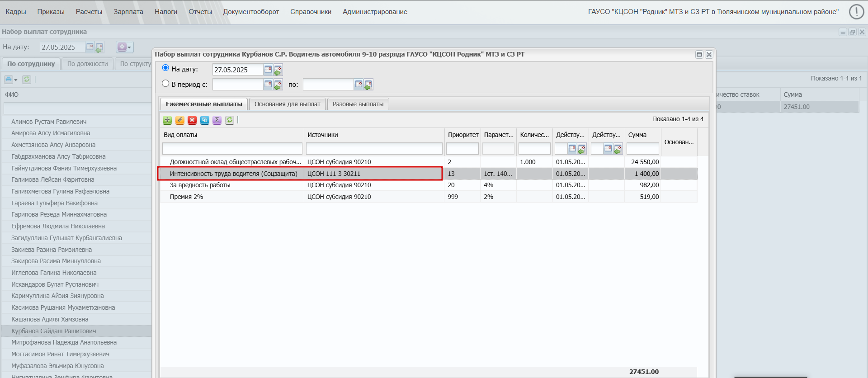Click the green-arrow current date icon for В период с
The width and height of the screenshot is (868, 378).
pyautogui.click(x=278, y=85)
